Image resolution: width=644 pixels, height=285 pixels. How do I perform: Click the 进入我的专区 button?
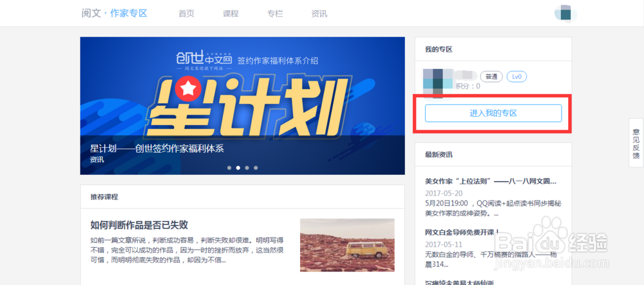[493, 113]
